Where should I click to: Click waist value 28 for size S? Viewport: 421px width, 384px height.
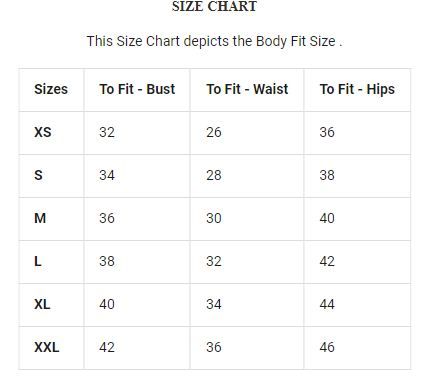click(214, 175)
